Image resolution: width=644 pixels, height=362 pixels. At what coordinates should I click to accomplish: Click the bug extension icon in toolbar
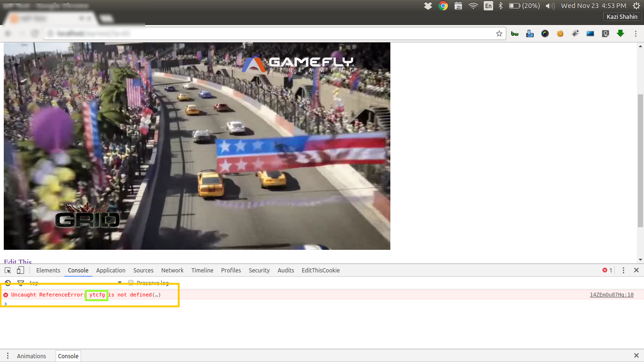[575, 33]
